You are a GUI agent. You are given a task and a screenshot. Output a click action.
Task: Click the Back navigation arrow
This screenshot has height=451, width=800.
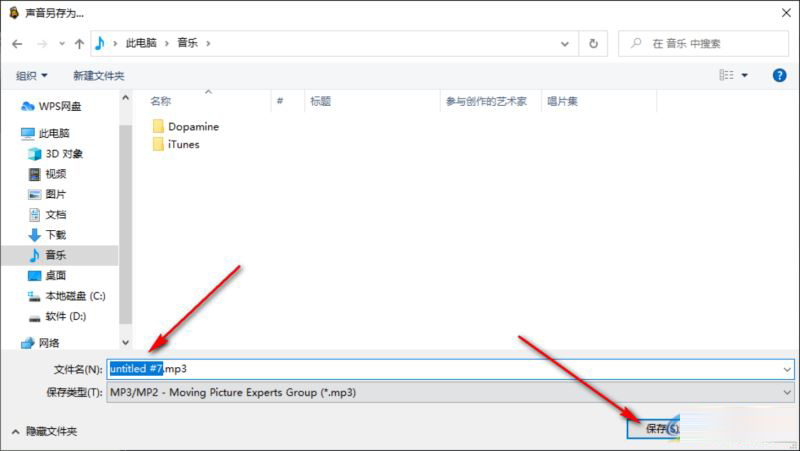click(17, 44)
